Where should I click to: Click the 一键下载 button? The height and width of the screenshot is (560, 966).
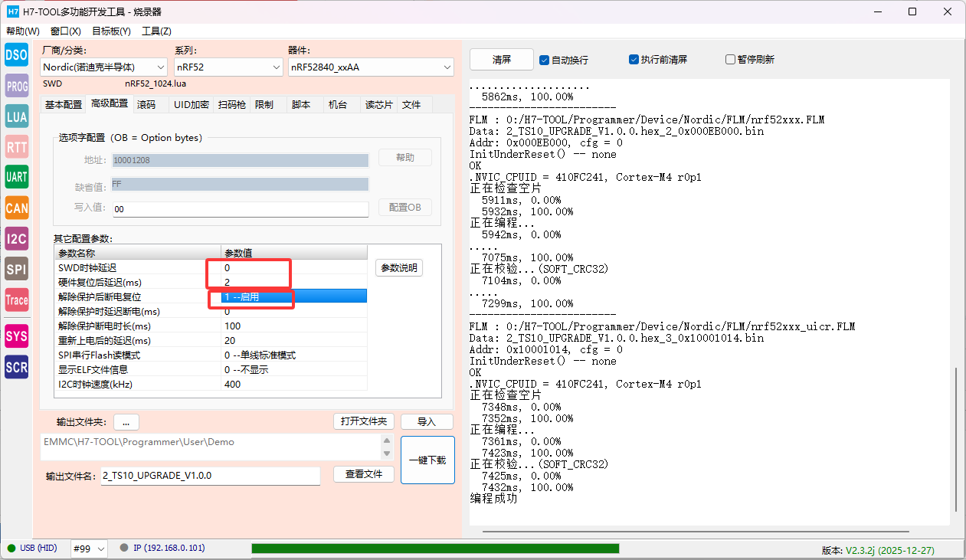click(x=427, y=460)
